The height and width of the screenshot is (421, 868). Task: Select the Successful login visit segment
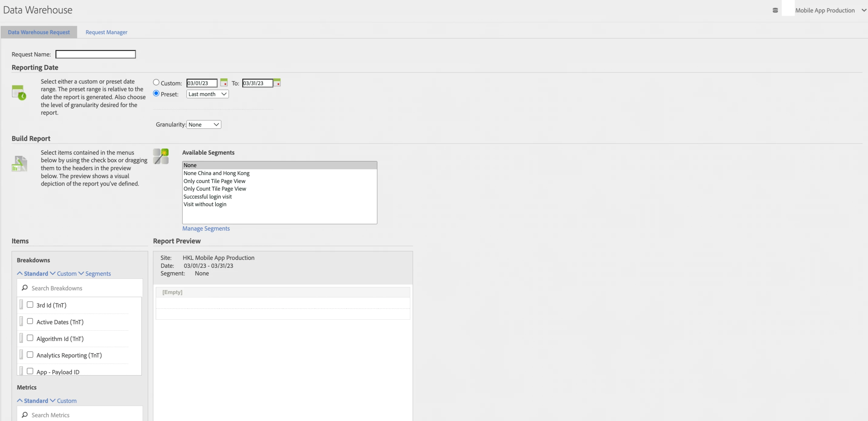[208, 197]
